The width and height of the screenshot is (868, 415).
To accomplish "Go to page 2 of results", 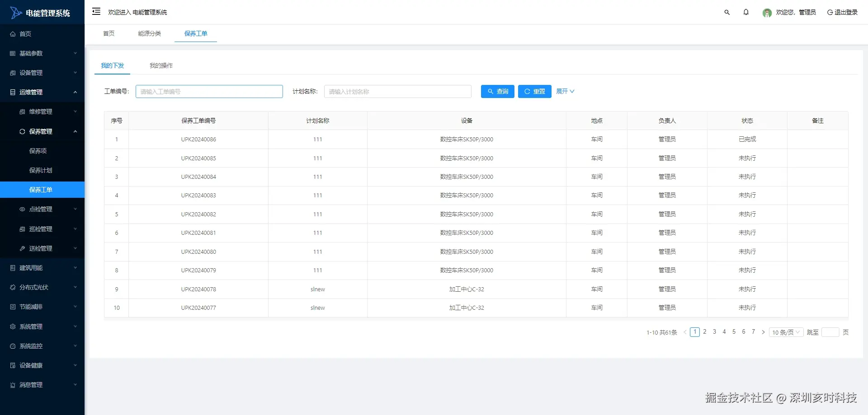I will pos(705,332).
